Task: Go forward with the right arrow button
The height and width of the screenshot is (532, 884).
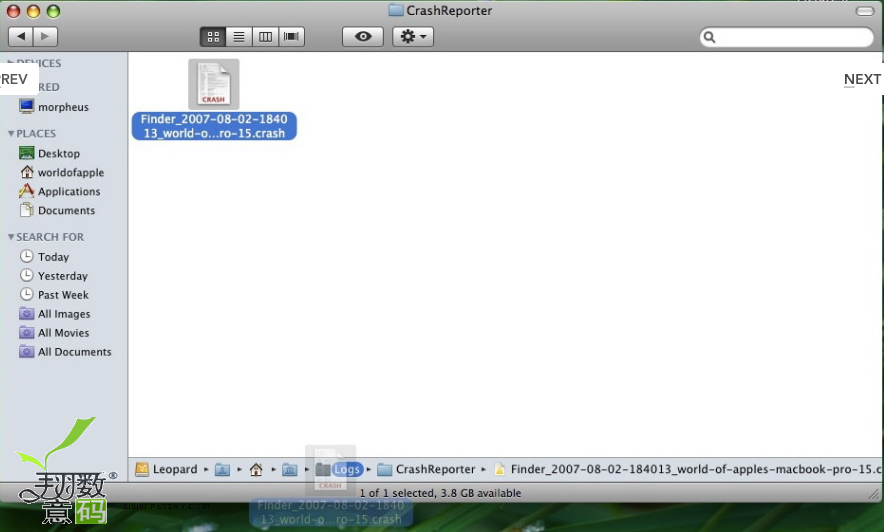Action: click(45, 37)
